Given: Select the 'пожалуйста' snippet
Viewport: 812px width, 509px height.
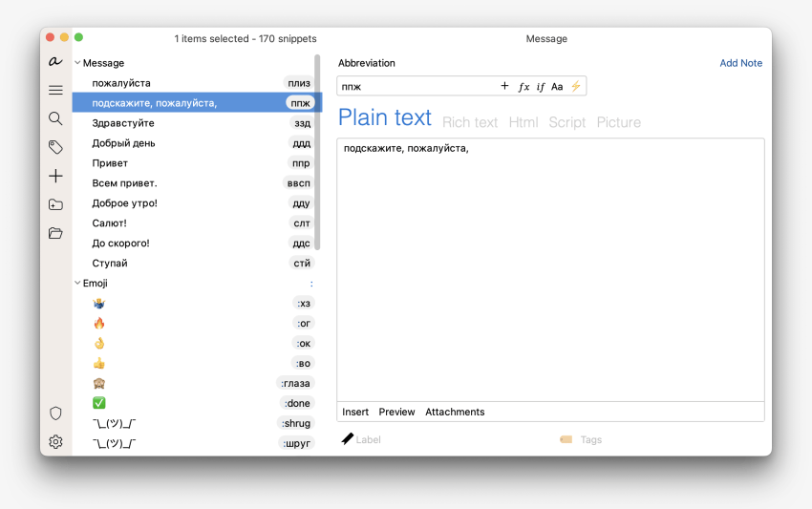Looking at the screenshot, I should [197, 83].
